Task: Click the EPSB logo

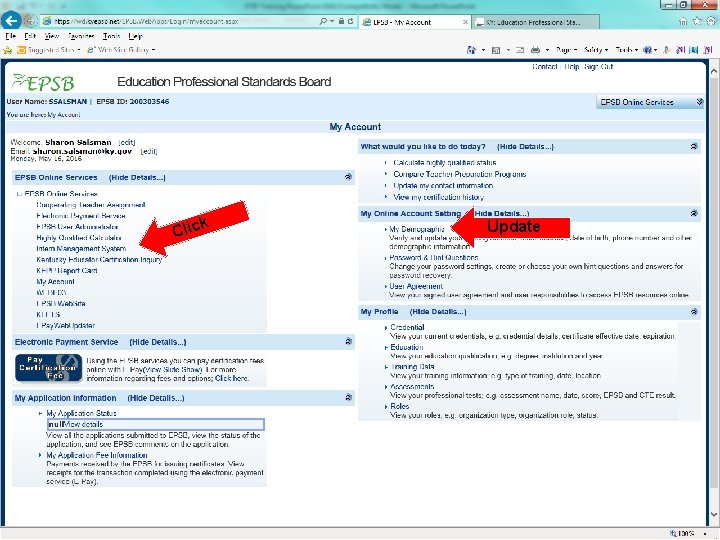Action: tap(43, 83)
